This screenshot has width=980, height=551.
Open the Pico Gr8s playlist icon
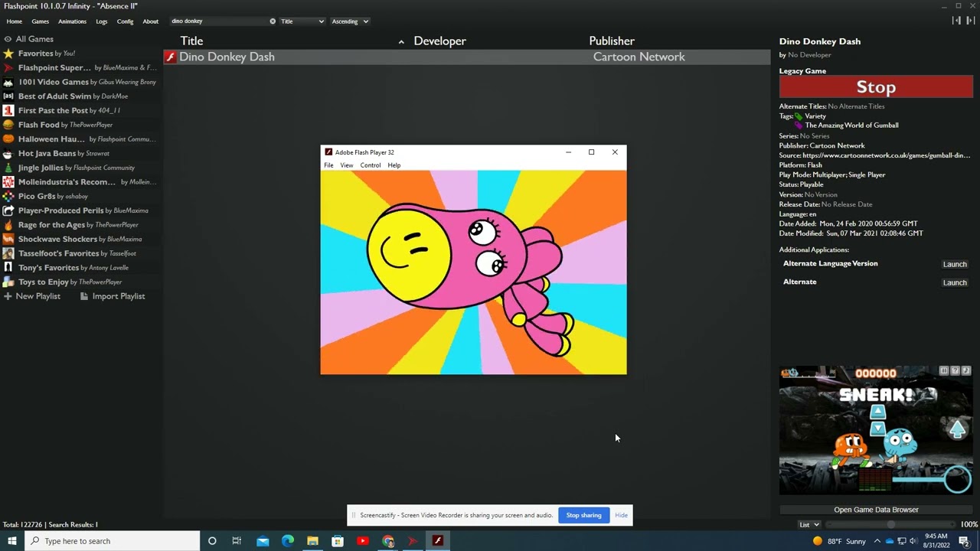[8, 196]
